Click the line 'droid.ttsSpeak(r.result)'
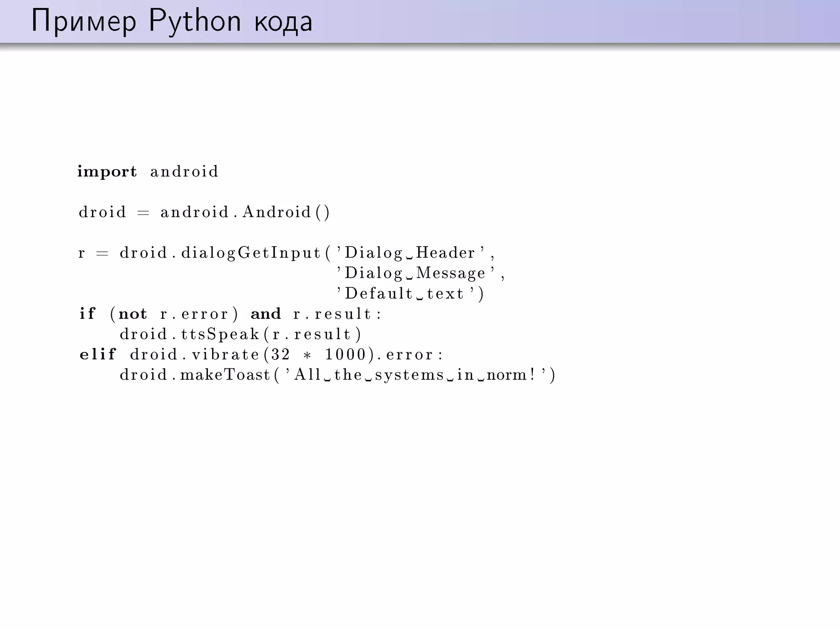840x630 pixels. 241,334
